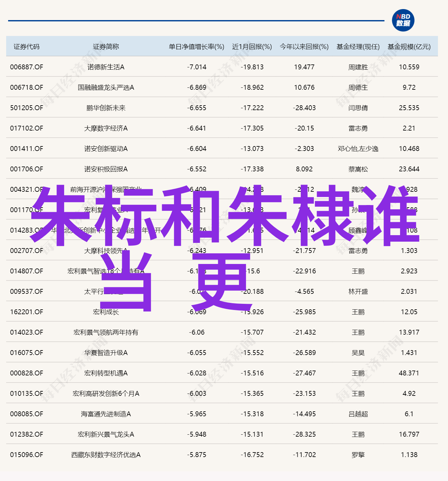448x481 pixels.
Task: Select fund name 宏利高研发创新6个月A
Action: click(106, 394)
